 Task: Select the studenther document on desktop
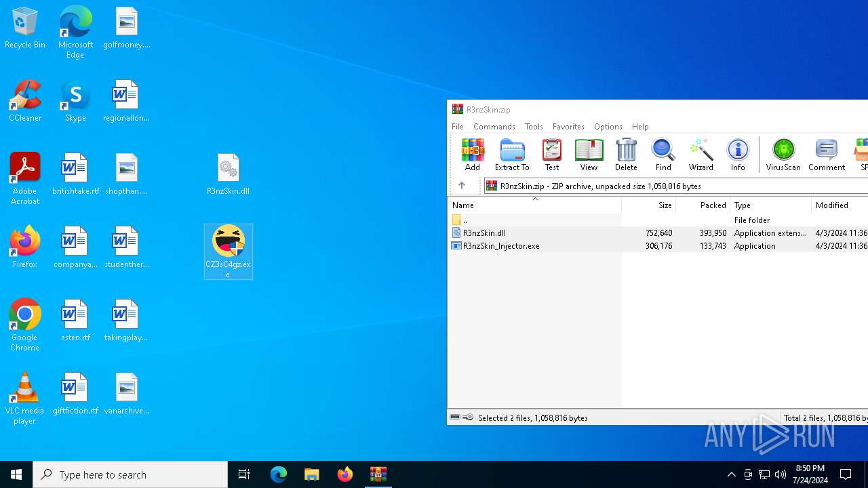(126, 248)
